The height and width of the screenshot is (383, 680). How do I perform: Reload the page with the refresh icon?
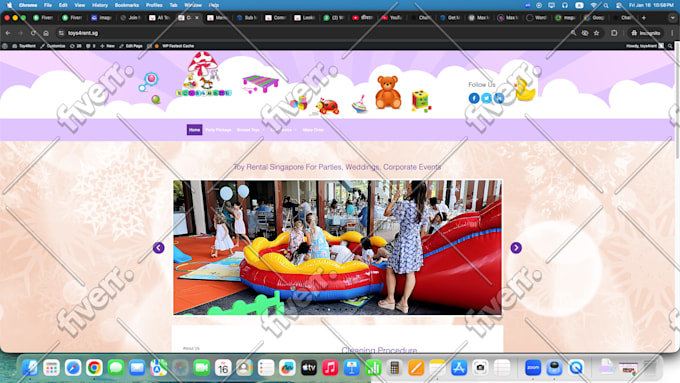coord(33,33)
